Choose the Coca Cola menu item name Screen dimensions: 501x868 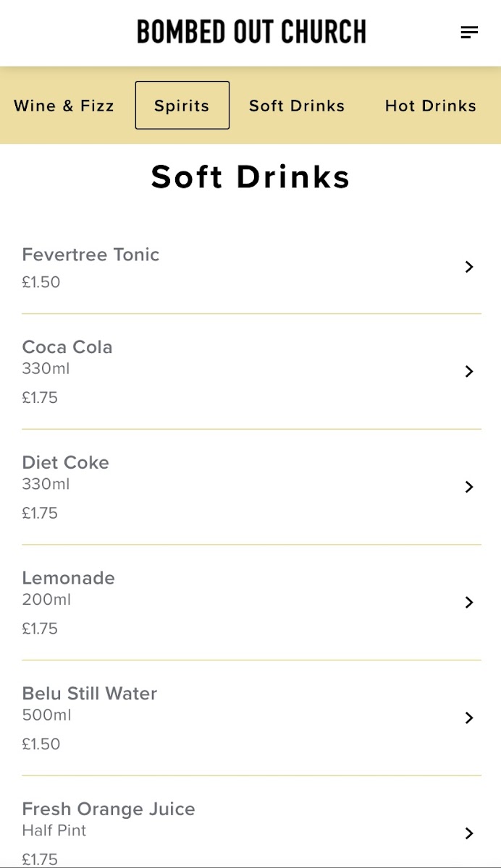tap(67, 347)
